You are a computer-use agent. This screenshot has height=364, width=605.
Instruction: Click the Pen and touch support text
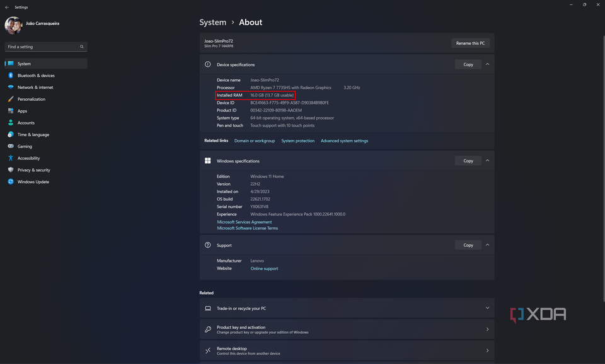pyautogui.click(x=282, y=125)
